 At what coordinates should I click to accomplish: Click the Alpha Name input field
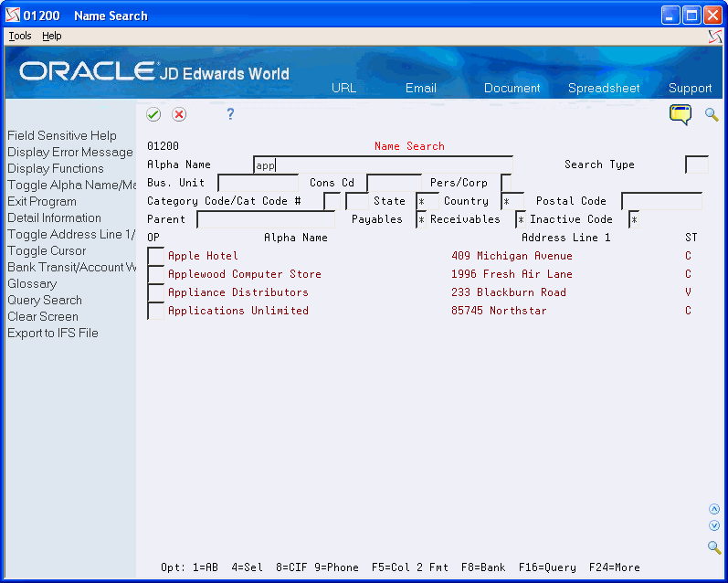(383, 164)
